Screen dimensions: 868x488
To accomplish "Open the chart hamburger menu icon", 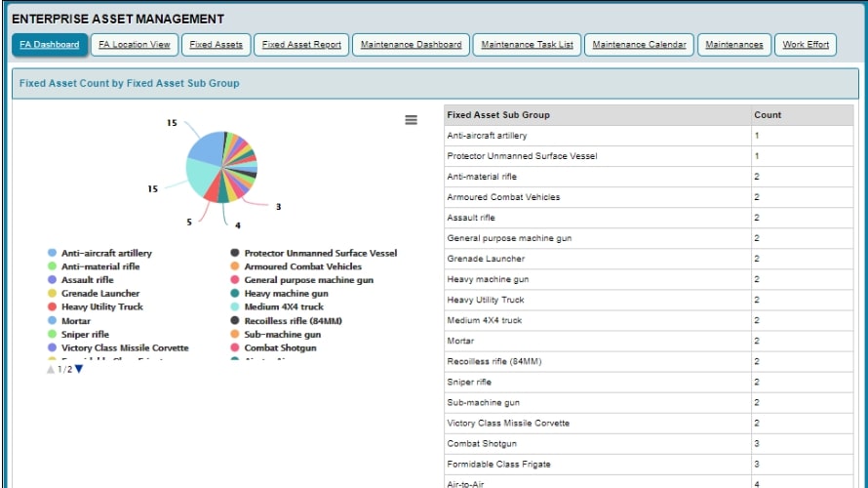I will pos(411,119).
